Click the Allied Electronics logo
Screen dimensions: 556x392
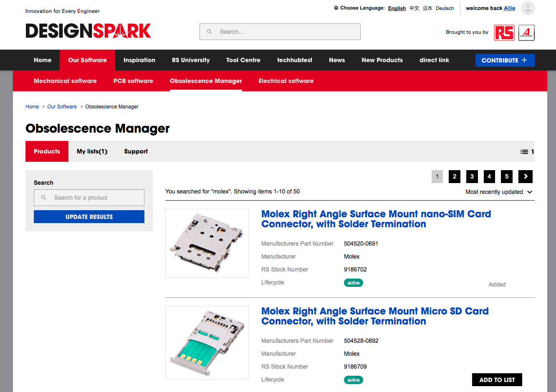coord(526,33)
